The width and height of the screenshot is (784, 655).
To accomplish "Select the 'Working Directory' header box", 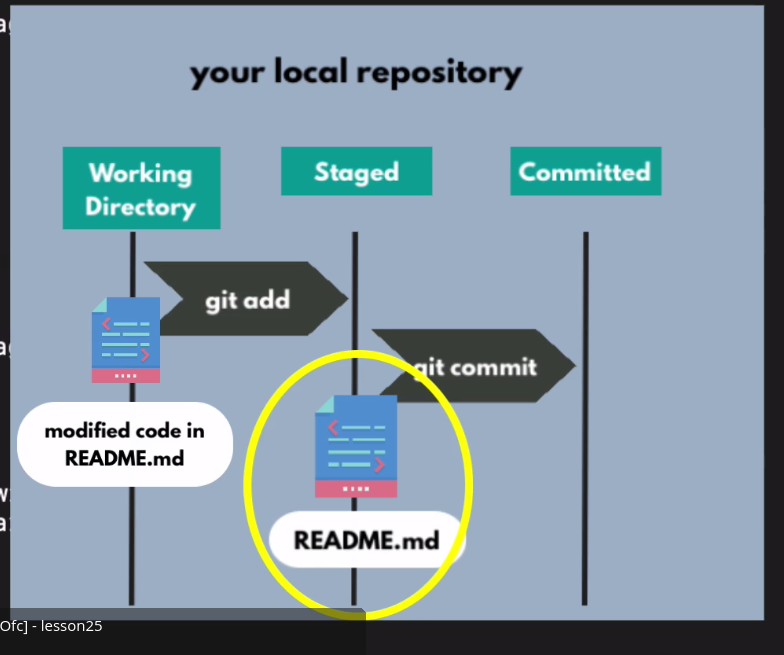I will [142, 188].
